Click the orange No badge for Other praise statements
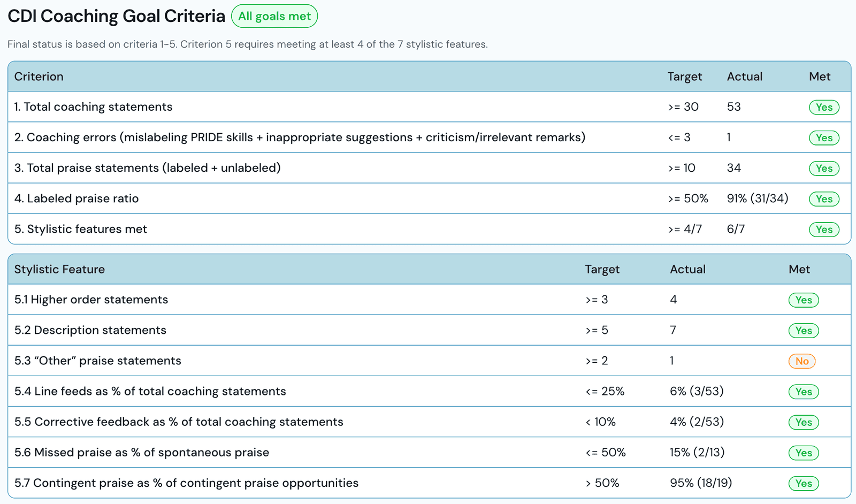 (802, 361)
